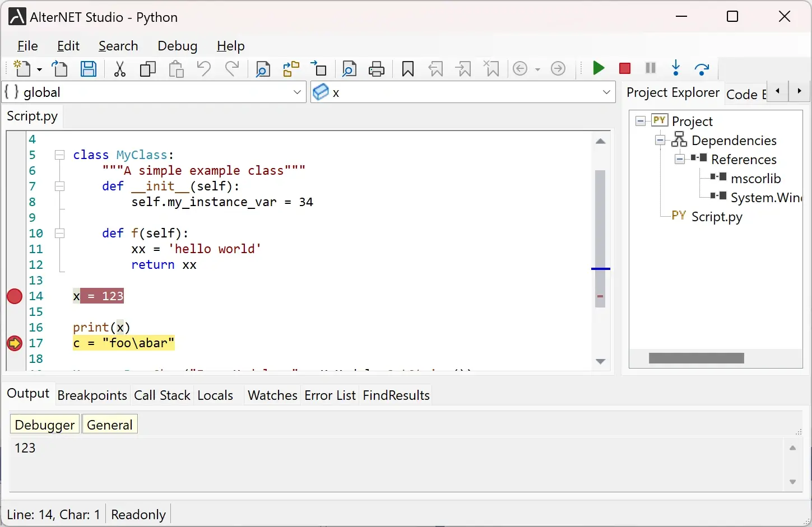812x527 pixels.
Task: Print the document
Action: pyautogui.click(x=377, y=68)
